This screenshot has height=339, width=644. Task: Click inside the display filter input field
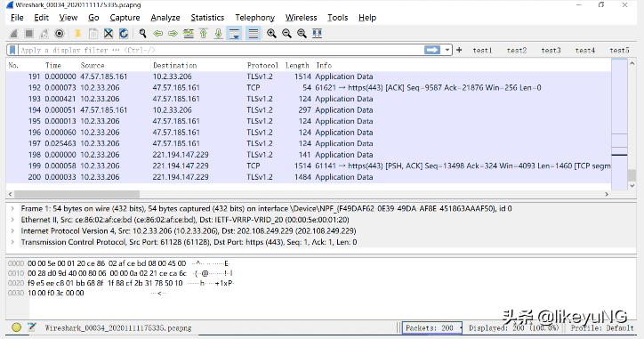(x=221, y=50)
